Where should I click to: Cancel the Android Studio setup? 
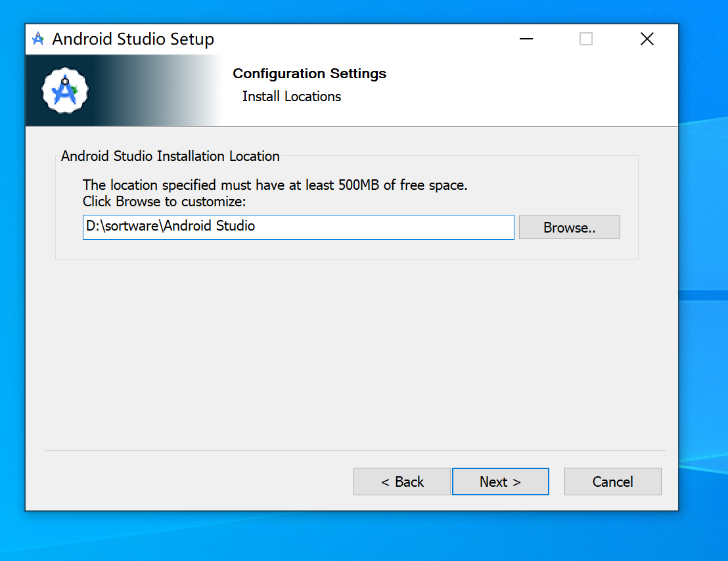pos(613,482)
